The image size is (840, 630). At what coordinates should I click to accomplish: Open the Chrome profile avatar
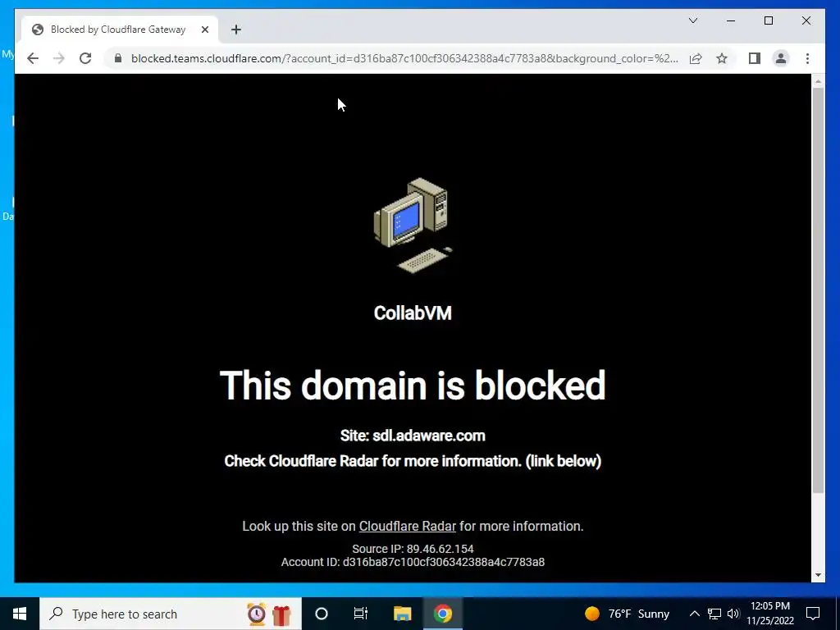point(781,58)
